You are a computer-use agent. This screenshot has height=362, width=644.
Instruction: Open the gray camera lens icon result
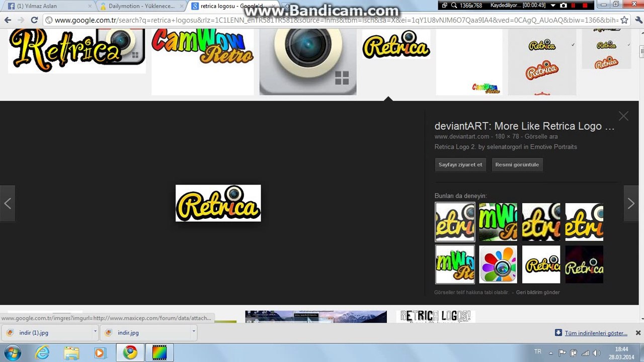[308, 61]
